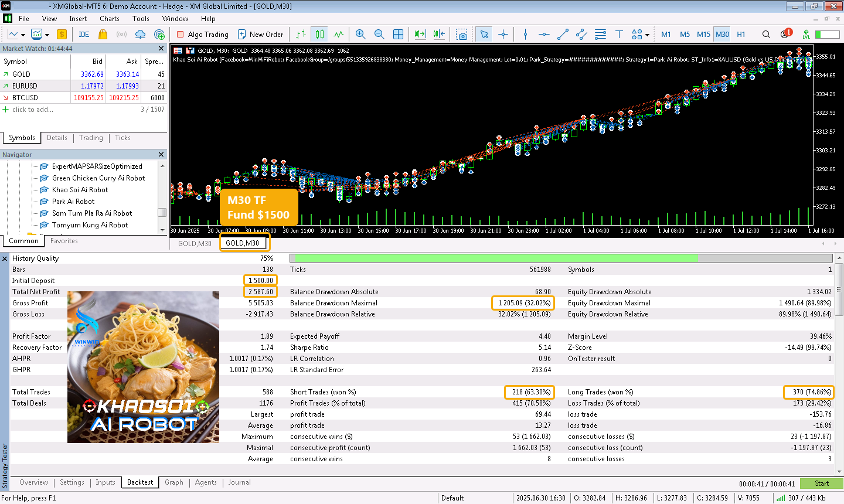Zoom out on the chart
Screen dimensions: 844x504
pyautogui.click(x=379, y=35)
